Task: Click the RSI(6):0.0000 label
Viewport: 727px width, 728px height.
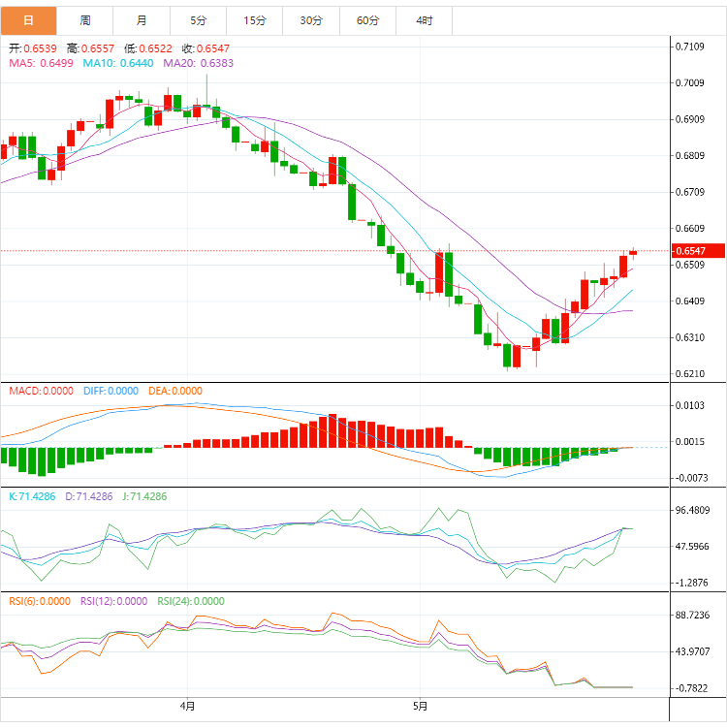Action: [x=40, y=601]
